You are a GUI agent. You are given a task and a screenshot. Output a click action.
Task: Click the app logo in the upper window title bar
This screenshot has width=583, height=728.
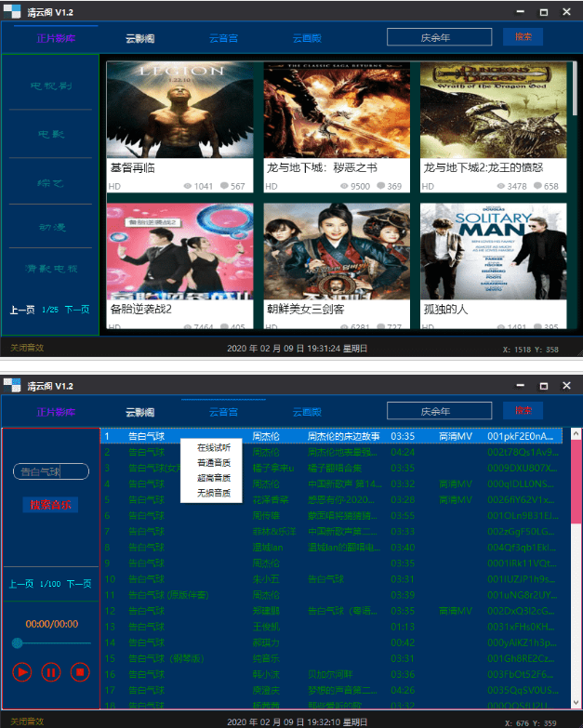click(12, 11)
